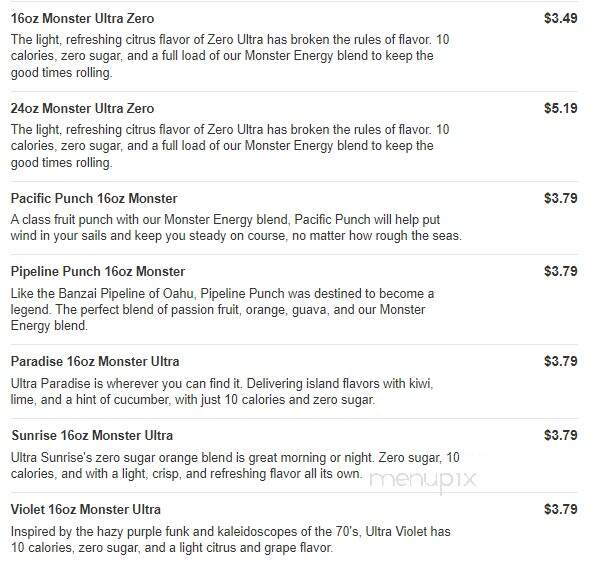
Task: Click the Sunrise Ultra $3.79 price
Action: coord(561,435)
